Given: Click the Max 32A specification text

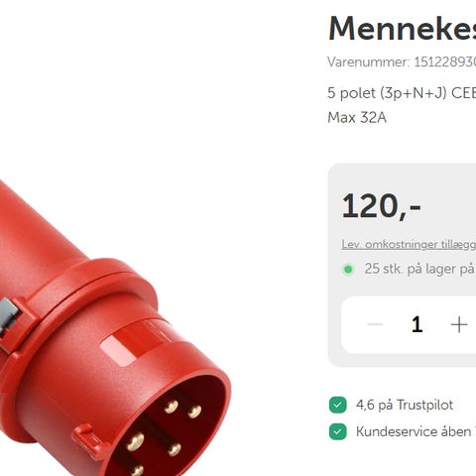Looking at the screenshot, I should click(357, 118).
